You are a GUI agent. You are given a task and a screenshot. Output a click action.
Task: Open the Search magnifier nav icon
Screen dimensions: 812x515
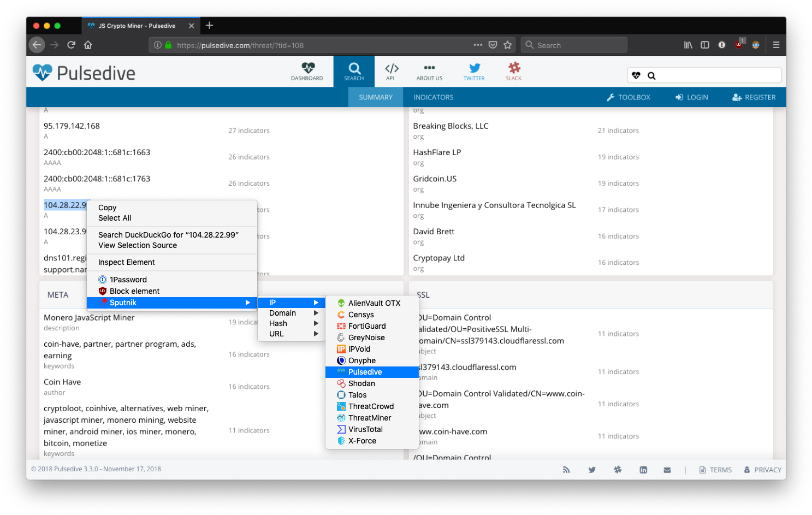coord(354,72)
